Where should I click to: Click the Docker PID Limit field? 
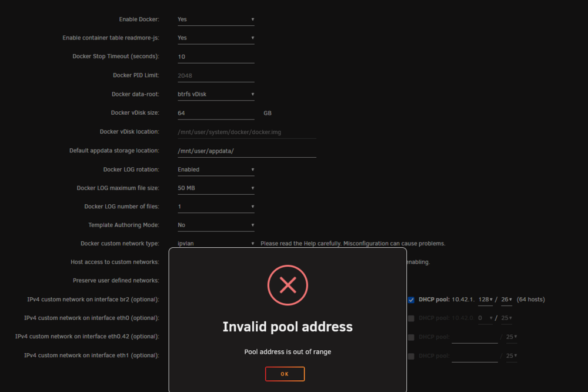(x=216, y=75)
